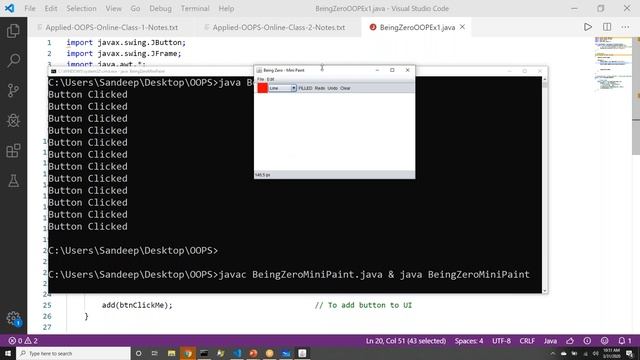Open the Explorer view in activity bar

(x=13, y=31)
